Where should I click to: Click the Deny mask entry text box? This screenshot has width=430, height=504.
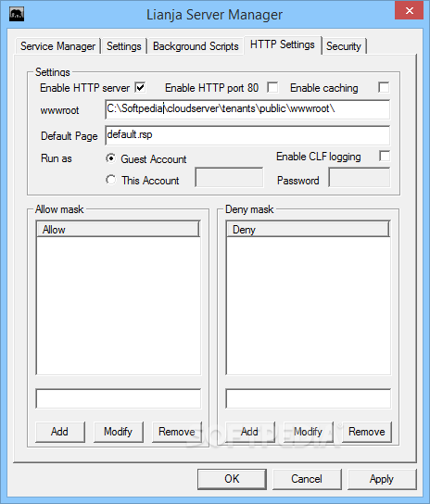(308, 398)
